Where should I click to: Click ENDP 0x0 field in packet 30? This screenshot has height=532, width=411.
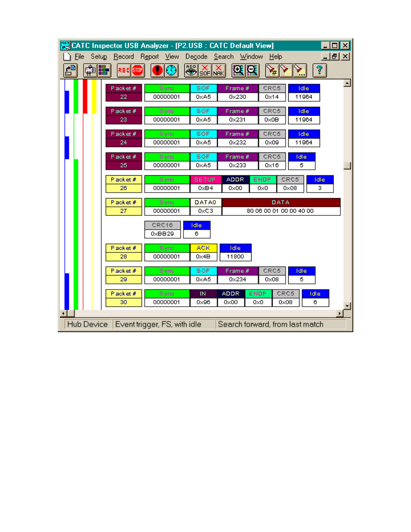258,298
